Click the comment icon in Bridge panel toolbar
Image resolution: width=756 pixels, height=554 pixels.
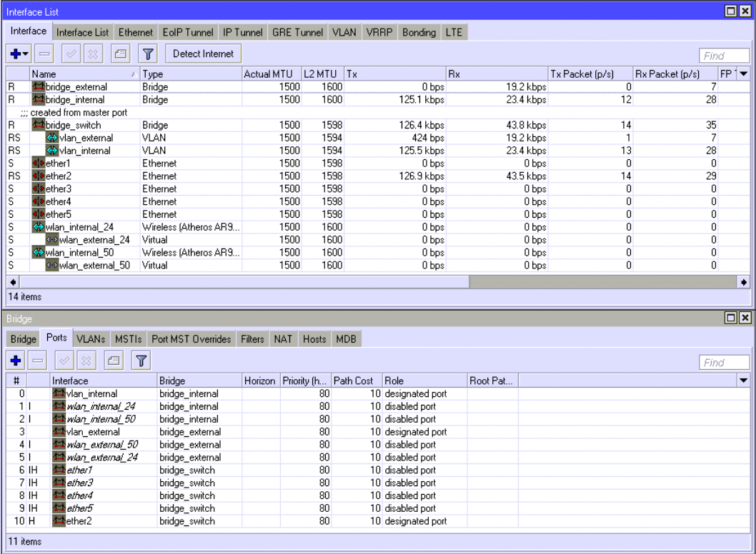pyautogui.click(x=114, y=362)
